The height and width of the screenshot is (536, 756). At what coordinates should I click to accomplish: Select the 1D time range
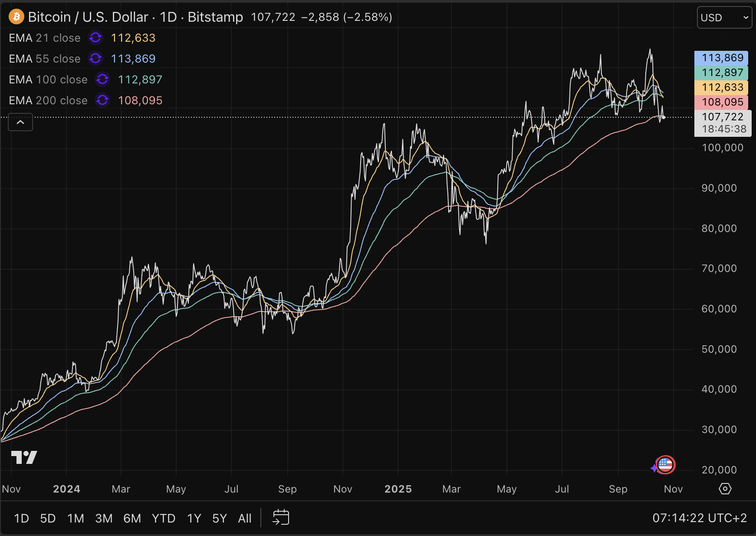tap(21, 518)
